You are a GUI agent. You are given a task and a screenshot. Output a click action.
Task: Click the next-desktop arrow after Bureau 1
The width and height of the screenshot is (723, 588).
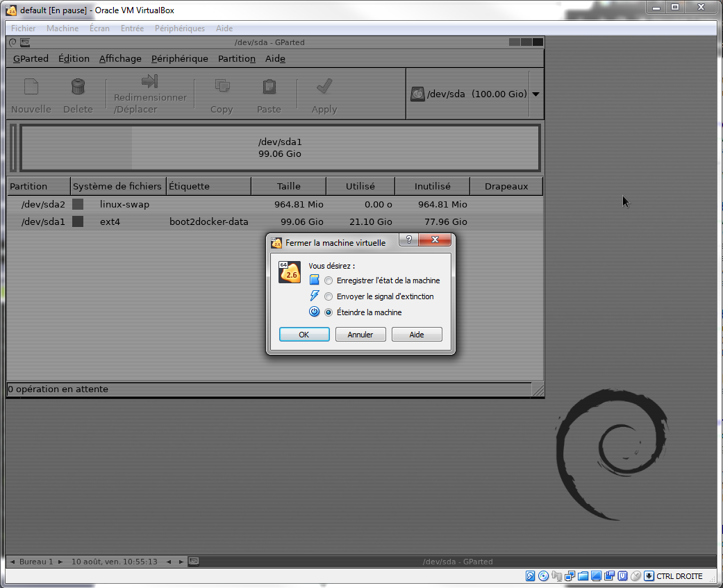pos(60,562)
